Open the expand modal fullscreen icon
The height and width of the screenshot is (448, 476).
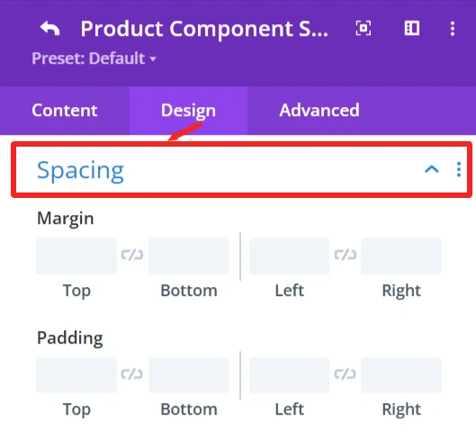pos(363,29)
